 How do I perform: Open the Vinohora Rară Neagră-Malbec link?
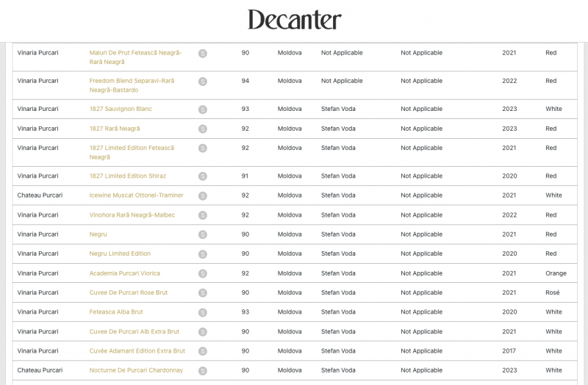point(131,215)
